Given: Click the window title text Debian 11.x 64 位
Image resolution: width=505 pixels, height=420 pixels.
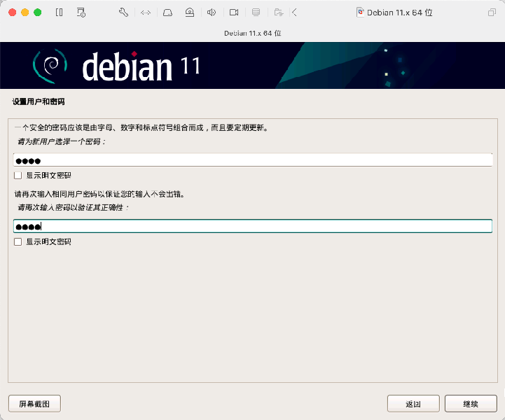Looking at the screenshot, I should pos(400,13).
